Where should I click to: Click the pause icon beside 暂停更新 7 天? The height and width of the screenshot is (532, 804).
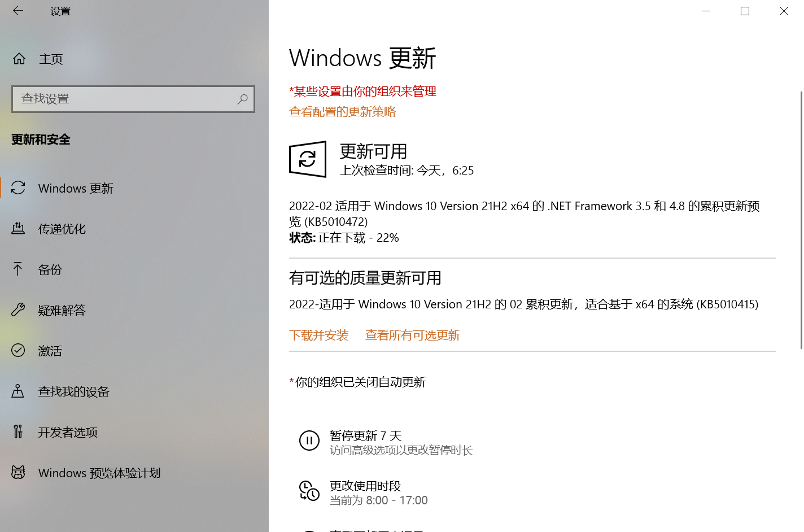tap(309, 441)
